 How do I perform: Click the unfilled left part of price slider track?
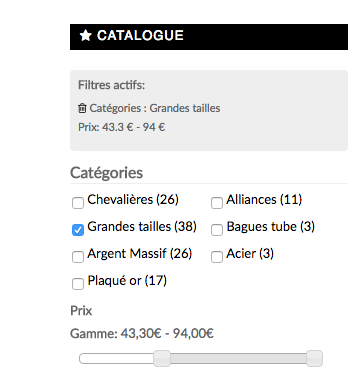tap(116, 359)
